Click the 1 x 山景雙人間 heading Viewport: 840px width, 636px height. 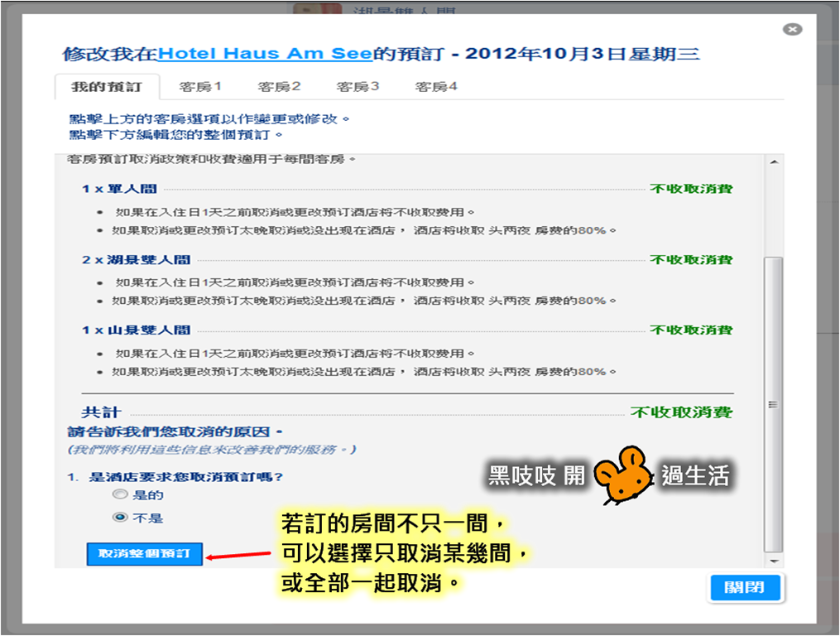coord(136,330)
